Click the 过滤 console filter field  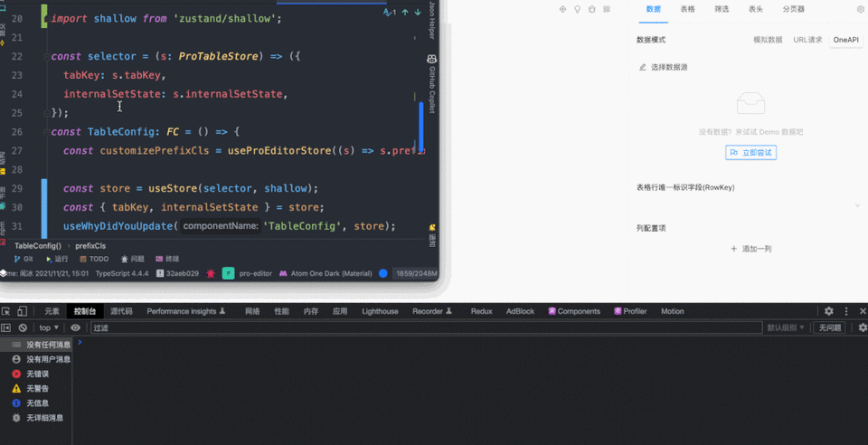point(426,327)
